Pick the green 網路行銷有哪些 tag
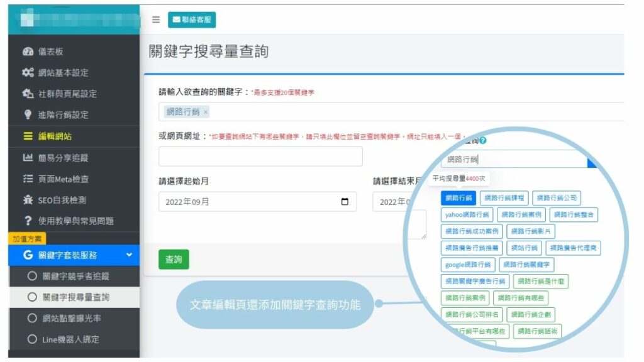Screen dimensions: 644x362 coord(520,298)
